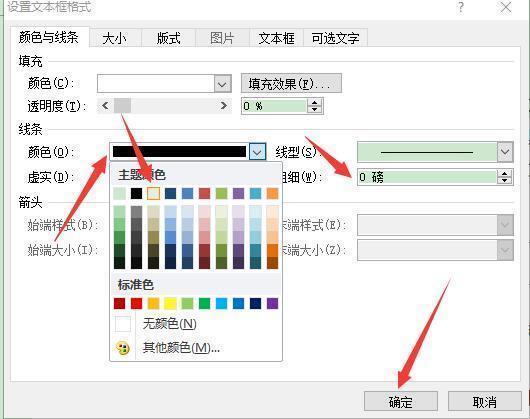Click the transparency 0 % field

click(274, 106)
